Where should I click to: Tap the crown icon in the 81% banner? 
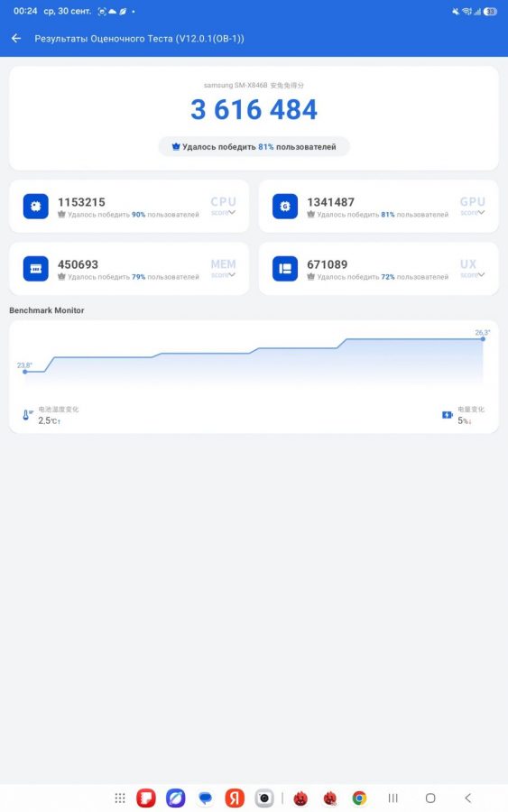(x=176, y=146)
